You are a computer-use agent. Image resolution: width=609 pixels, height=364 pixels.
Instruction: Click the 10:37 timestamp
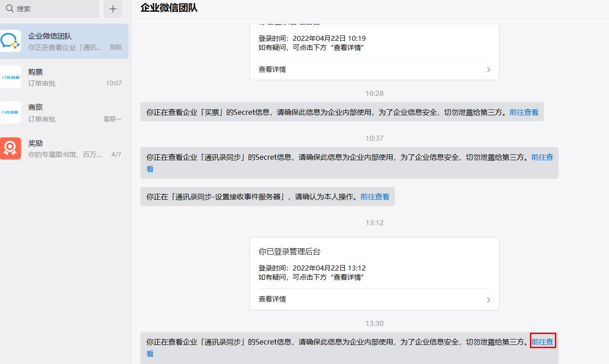[x=374, y=138]
